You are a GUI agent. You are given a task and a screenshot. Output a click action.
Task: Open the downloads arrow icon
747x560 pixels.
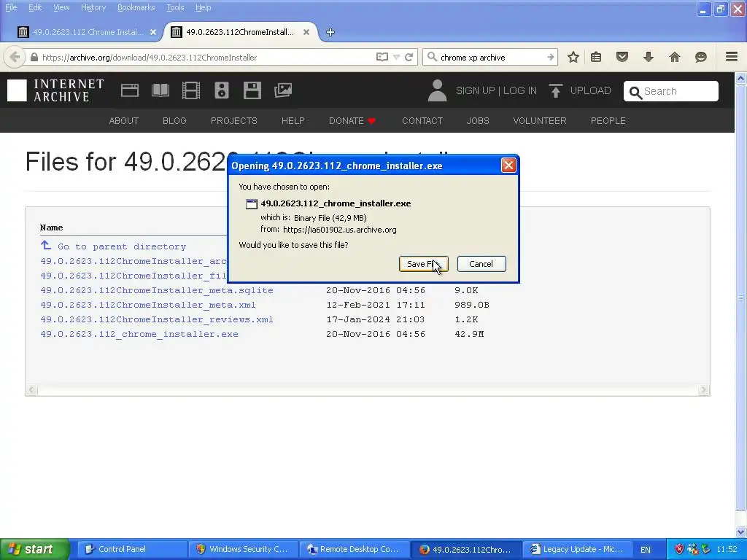click(x=649, y=57)
